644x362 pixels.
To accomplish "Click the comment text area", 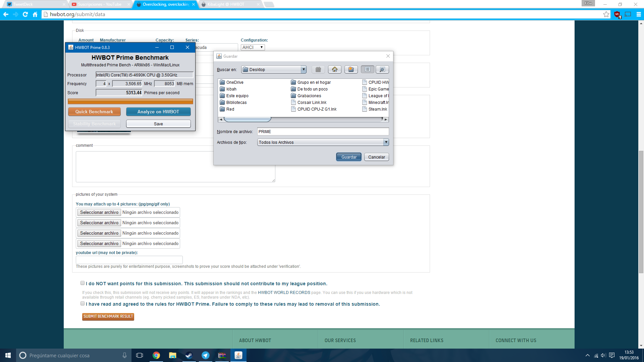I will click(x=175, y=167).
